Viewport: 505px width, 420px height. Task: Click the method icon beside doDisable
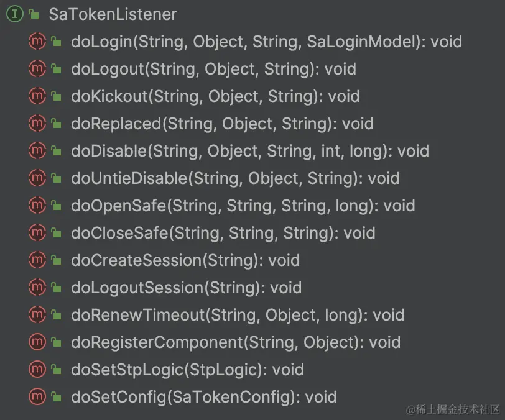(37, 151)
